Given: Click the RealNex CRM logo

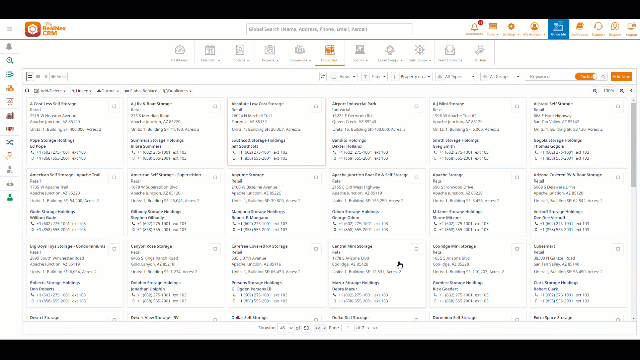Looking at the screenshot, I should pos(45,29).
